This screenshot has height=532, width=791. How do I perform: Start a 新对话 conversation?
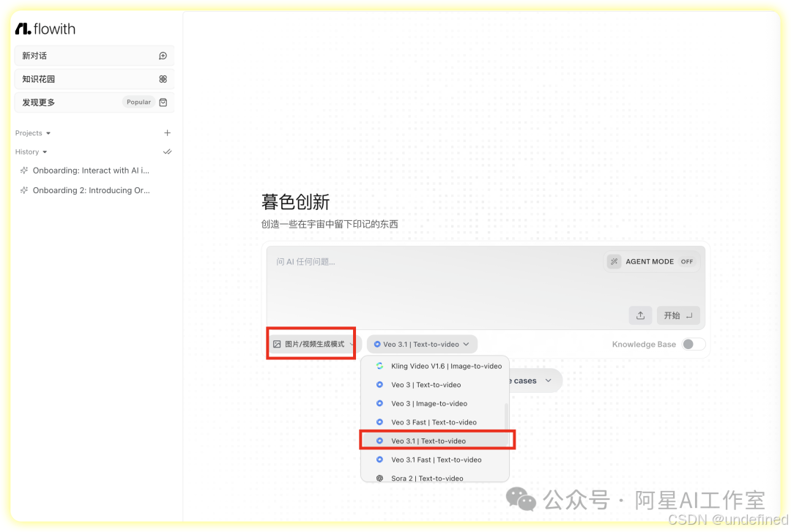click(x=94, y=56)
